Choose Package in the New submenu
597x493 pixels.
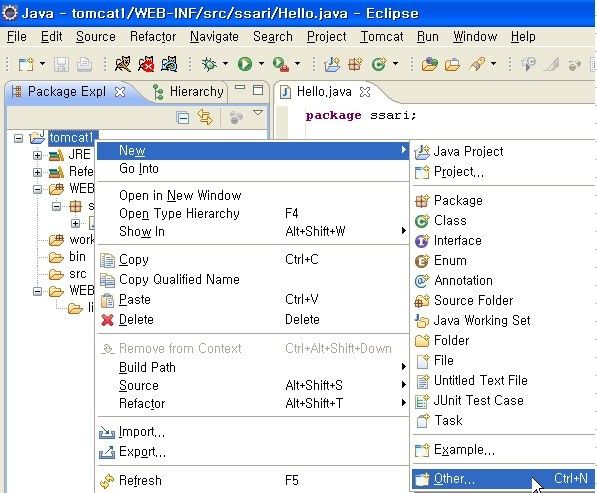click(503, 200)
